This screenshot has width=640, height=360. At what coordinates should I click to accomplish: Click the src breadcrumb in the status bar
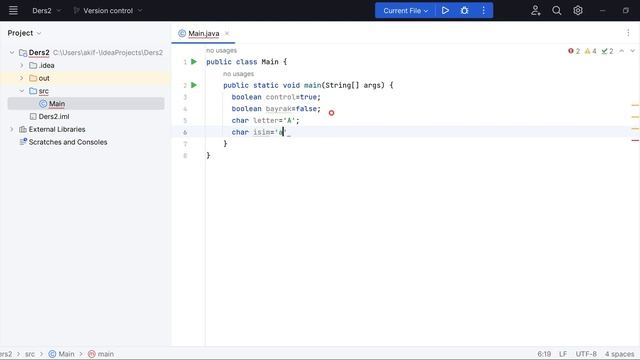pos(30,354)
